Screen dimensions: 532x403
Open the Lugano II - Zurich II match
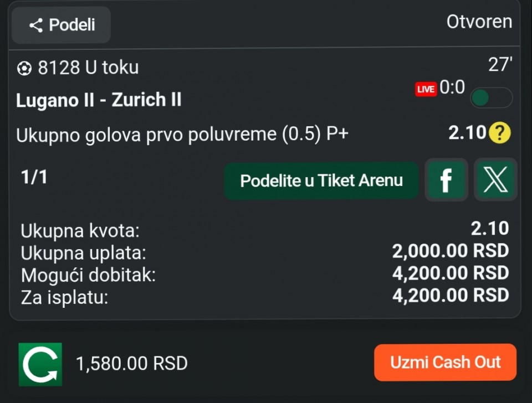(99, 100)
